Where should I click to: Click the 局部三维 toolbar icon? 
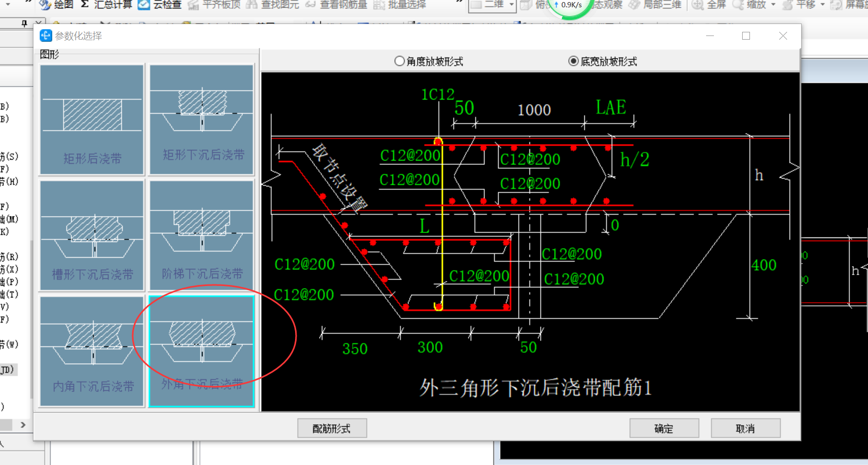point(634,5)
